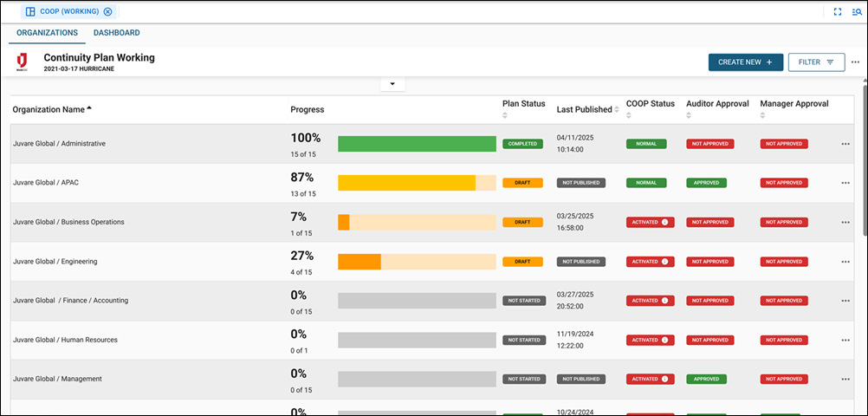The image size is (868, 416).
Task: Click info icon on Business Operations Activated badge
Action: pyautogui.click(x=665, y=222)
